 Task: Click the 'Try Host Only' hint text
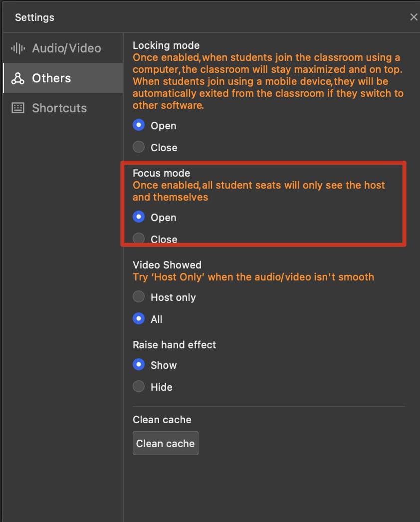click(253, 277)
